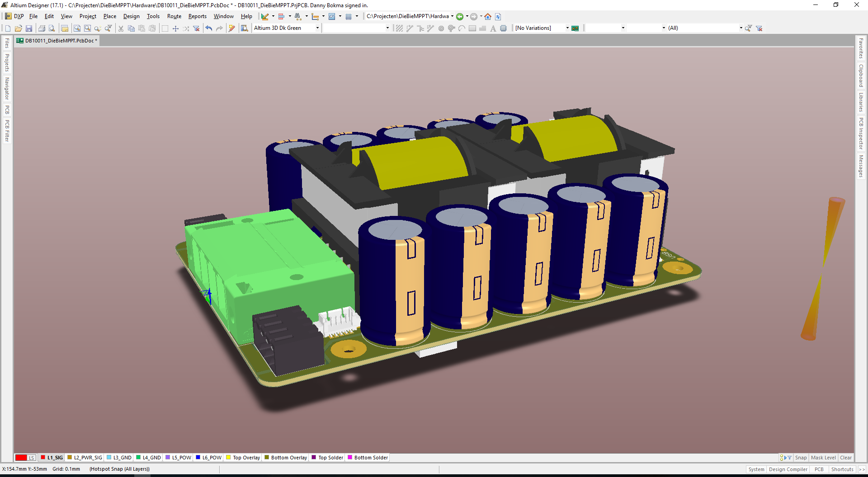Image resolution: width=868 pixels, height=477 pixels.
Task: Click the red current layer color swatch
Action: tap(21, 458)
